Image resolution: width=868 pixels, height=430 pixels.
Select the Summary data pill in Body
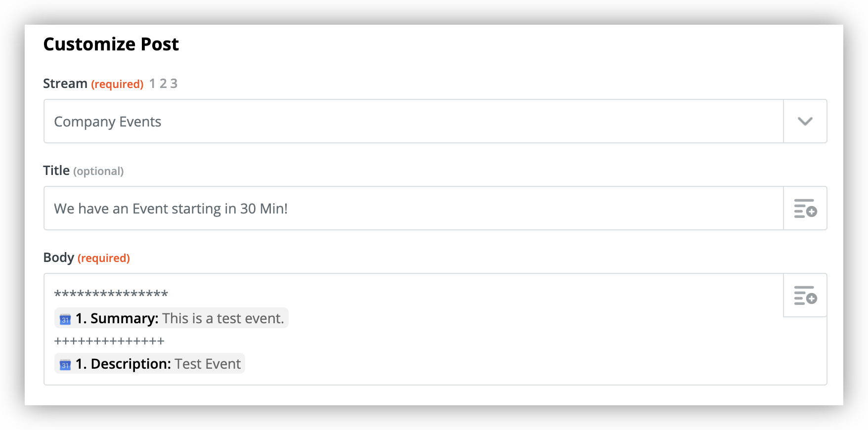(x=172, y=318)
